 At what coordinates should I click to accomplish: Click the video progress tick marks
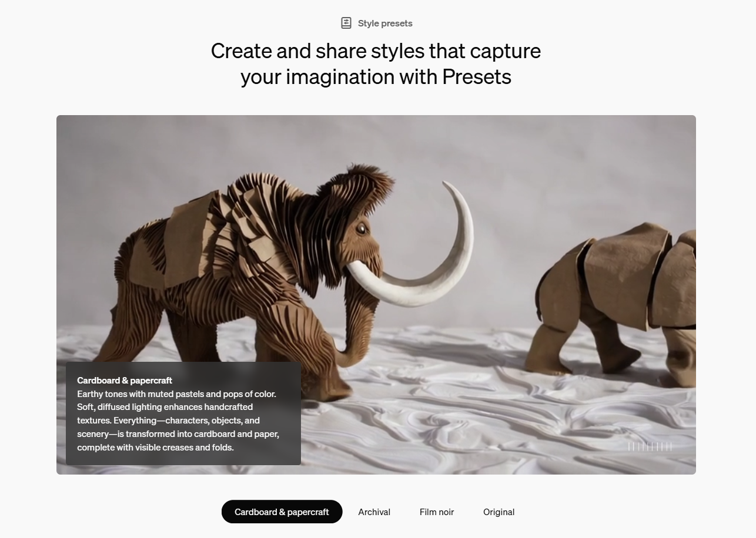(x=650, y=447)
